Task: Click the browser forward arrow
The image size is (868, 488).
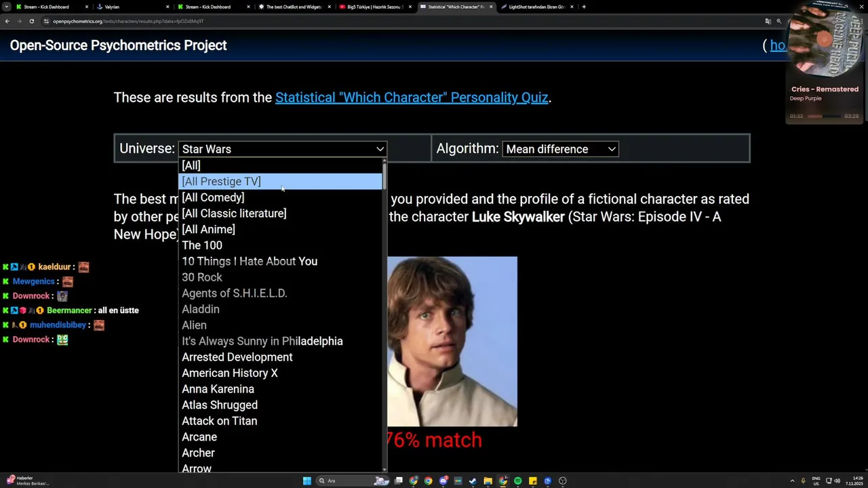Action: (20, 21)
